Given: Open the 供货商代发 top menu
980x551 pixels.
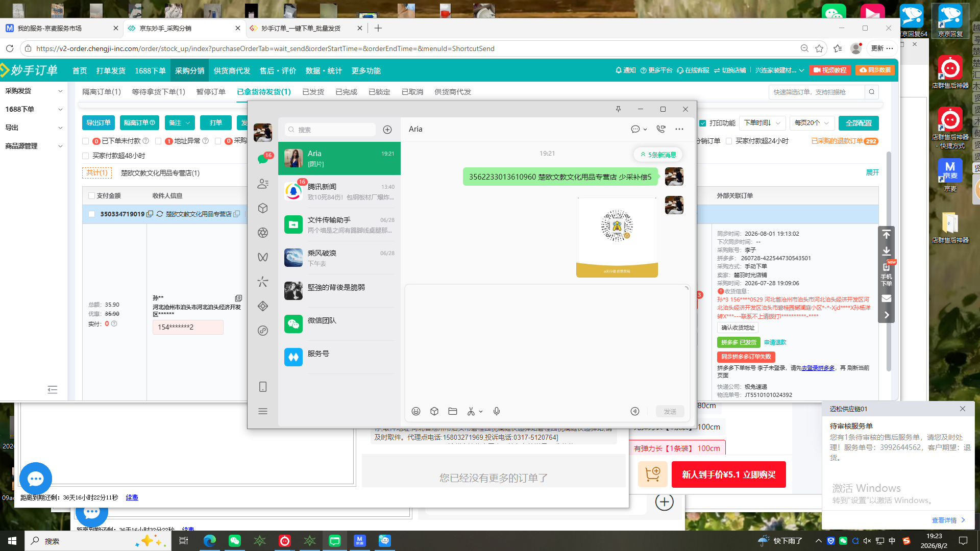Looking at the screenshot, I should tap(232, 70).
